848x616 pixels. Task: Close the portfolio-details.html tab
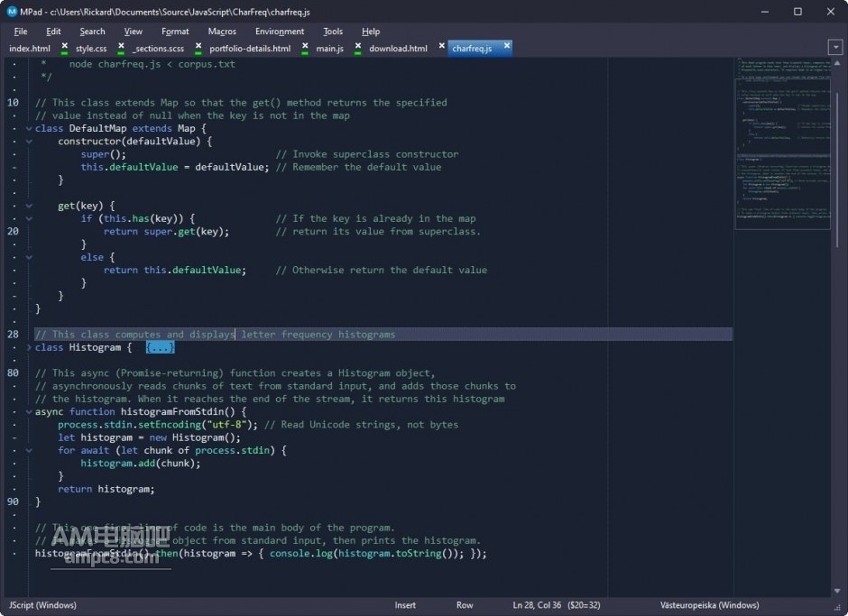click(305, 47)
